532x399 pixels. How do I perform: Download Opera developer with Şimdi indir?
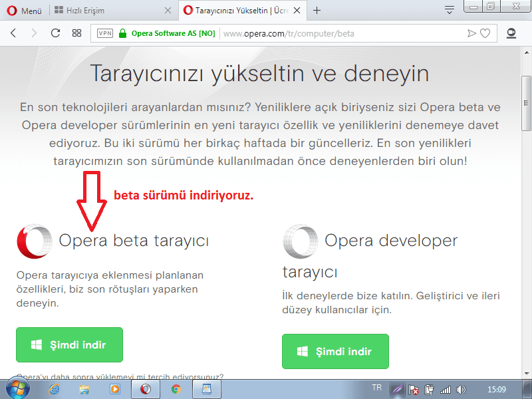(x=335, y=351)
